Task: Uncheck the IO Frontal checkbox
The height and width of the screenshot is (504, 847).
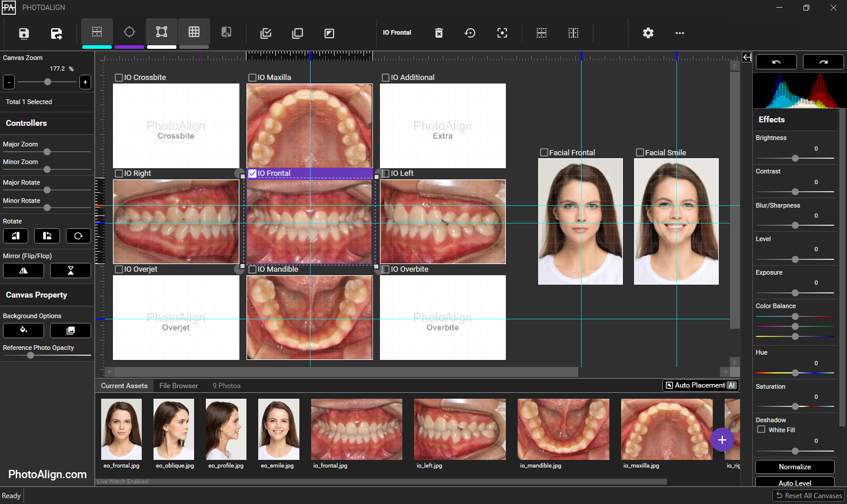Action: [253, 173]
